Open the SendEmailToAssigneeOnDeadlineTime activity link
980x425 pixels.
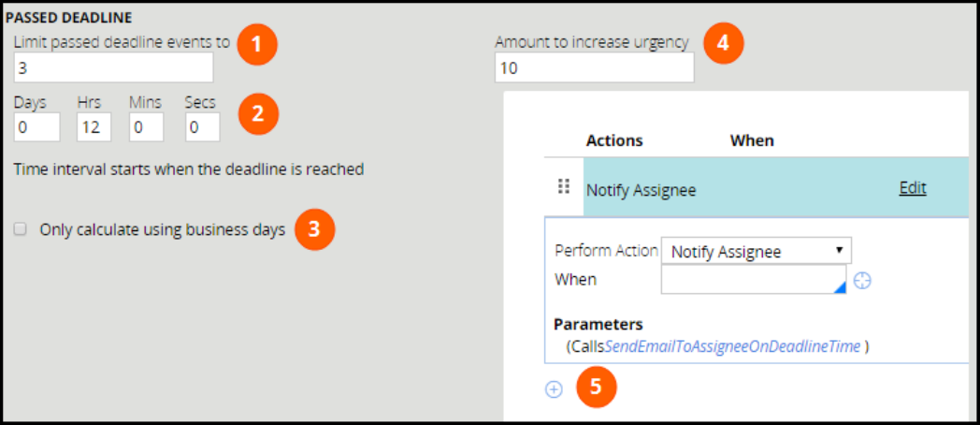pos(732,346)
